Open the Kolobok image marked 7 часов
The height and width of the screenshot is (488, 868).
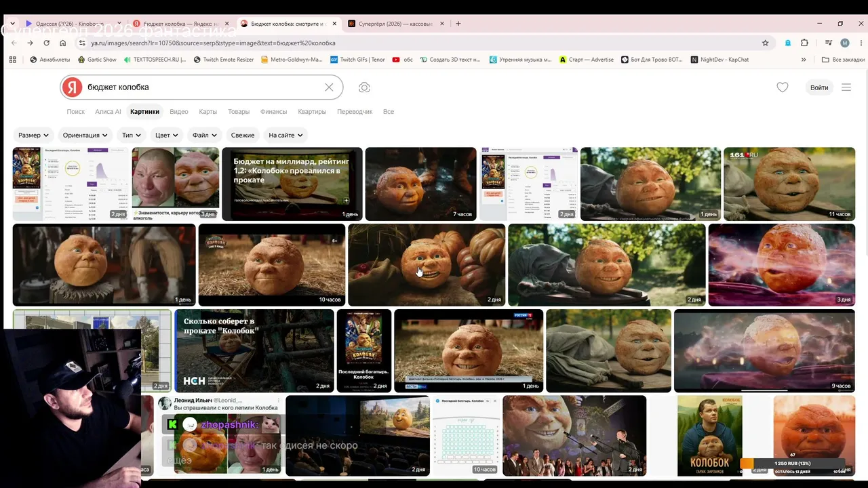421,184
